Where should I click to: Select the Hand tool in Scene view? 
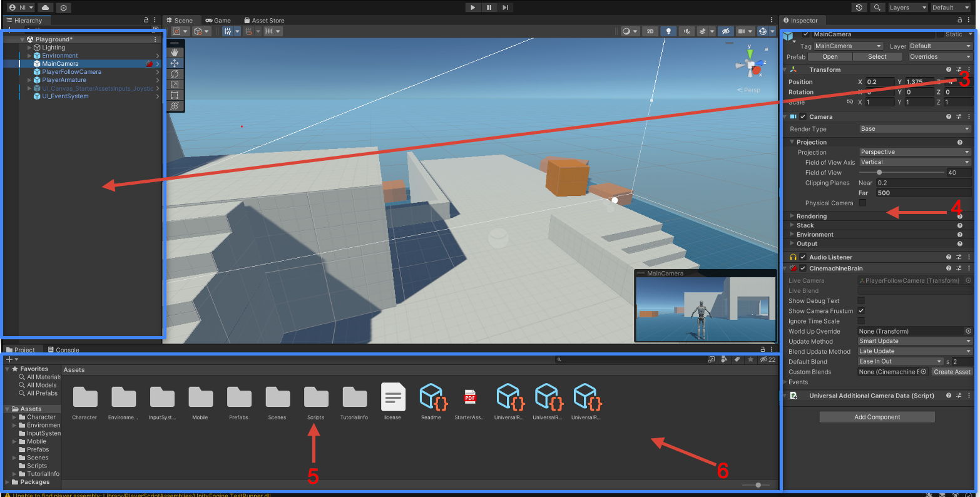click(175, 53)
